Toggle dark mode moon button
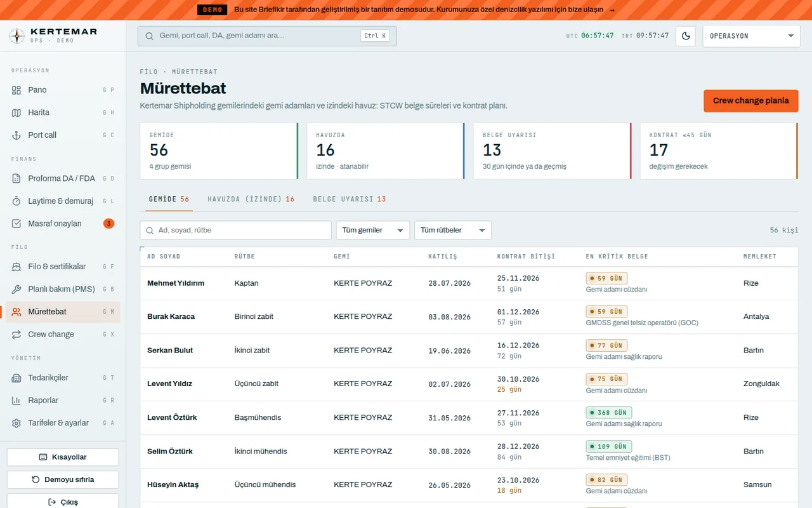Screen dimensions: 812x508 pos(686,36)
